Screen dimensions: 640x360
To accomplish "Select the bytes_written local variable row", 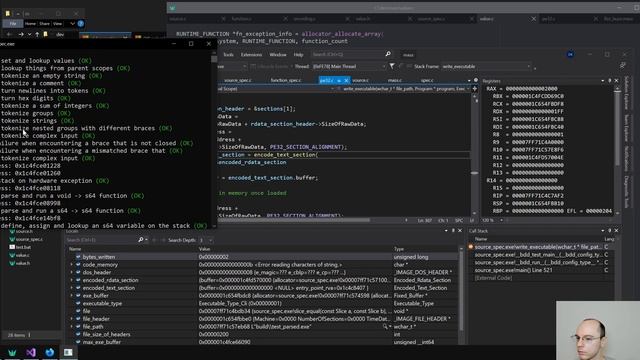I will [x=263, y=257].
